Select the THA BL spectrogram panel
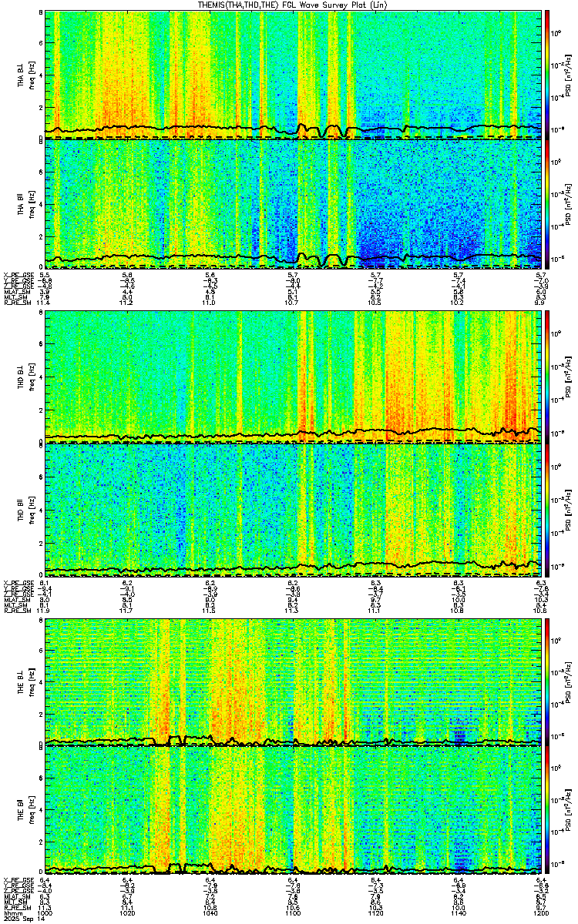This screenshot has width=578, height=924. pos(293,74)
